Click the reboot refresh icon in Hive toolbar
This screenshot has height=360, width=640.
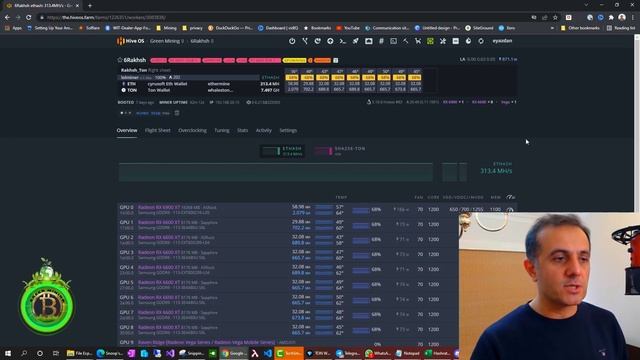(318, 41)
